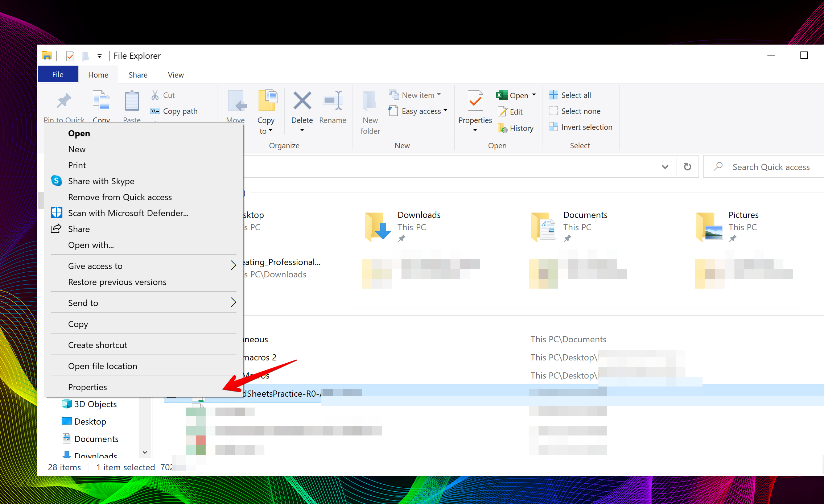
Task: Click the Refresh button beside the address bar
Action: click(687, 167)
